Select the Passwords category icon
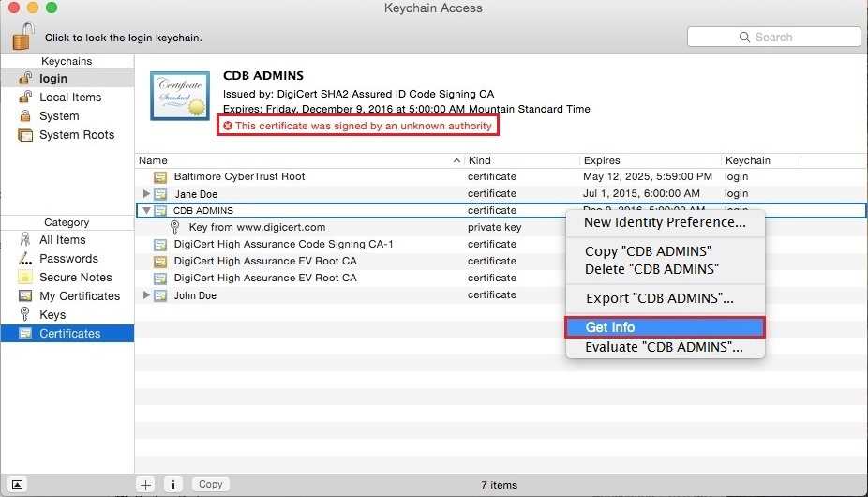 pyautogui.click(x=25, y=259)
